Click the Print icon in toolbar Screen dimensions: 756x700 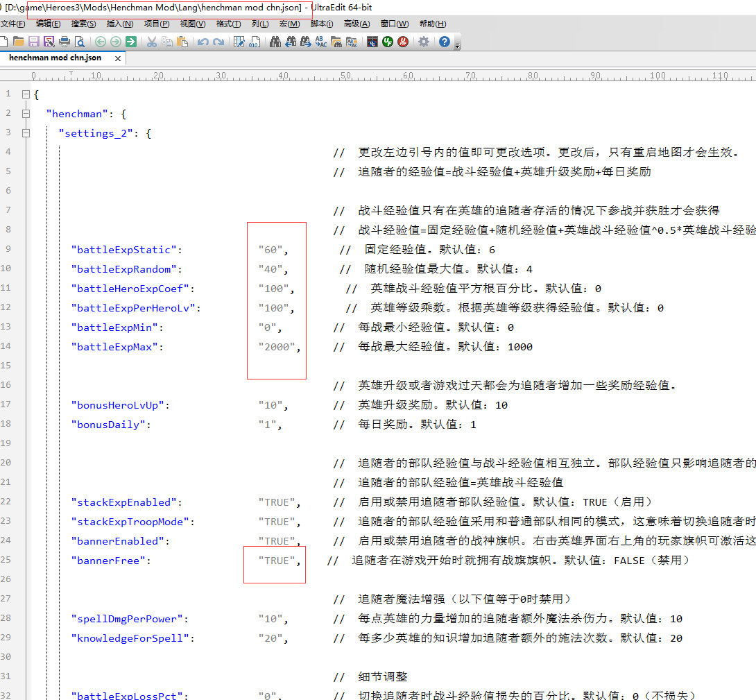[65, 42]
